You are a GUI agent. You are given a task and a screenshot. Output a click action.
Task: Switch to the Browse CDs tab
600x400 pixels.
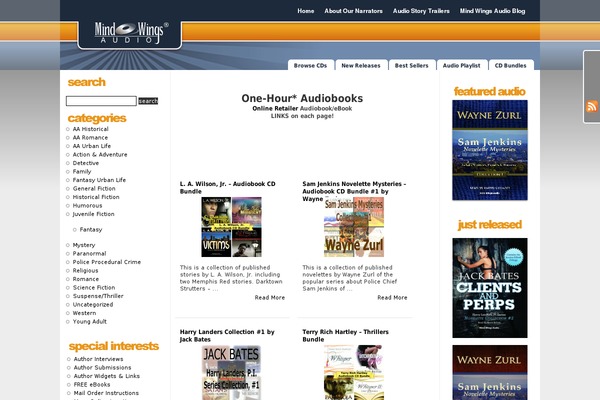(x=311, y=65)
